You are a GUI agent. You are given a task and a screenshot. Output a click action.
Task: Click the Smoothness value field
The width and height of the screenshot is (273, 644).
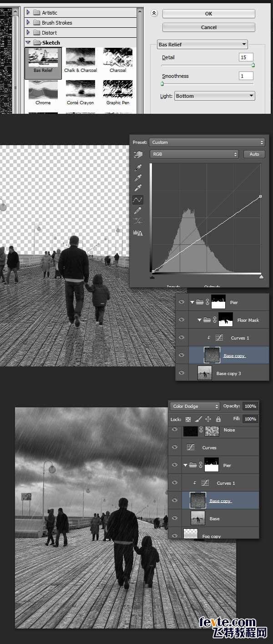coord(246,76)
